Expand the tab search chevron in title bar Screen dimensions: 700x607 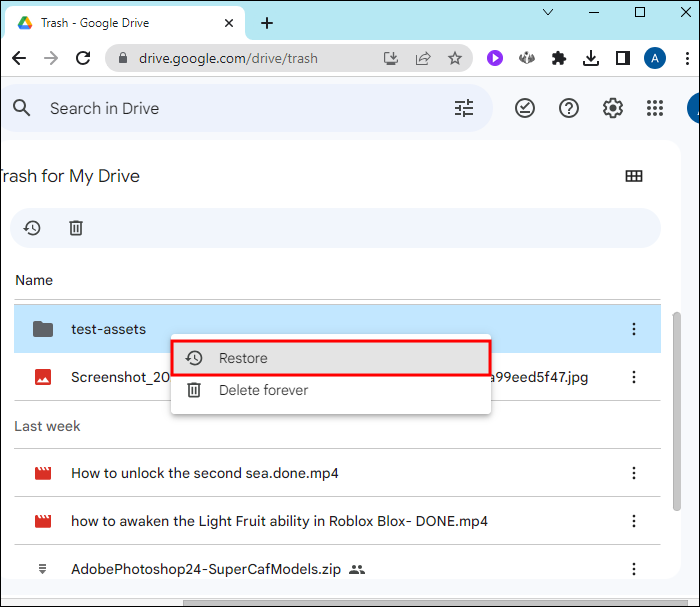pos(549,12)
